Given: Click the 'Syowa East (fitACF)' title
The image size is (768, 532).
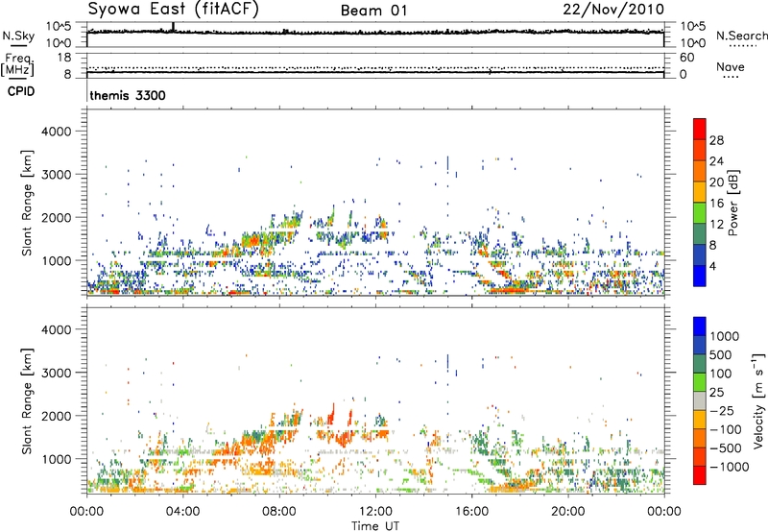Looking at the screenshot, I should pos(173,10).
